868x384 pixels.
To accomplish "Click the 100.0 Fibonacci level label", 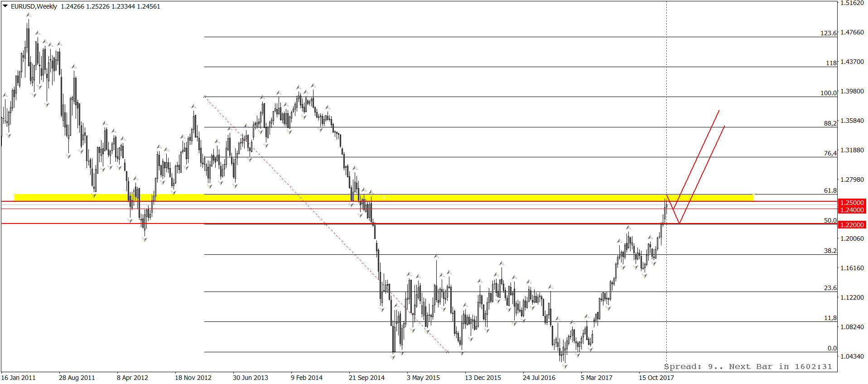I will click(x=829, y=93).
